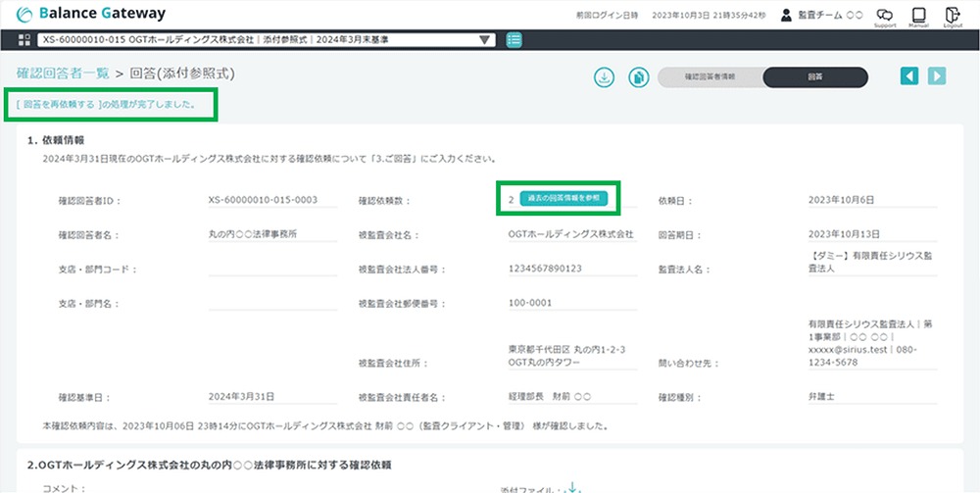Click the circular download icon
The height and width of the screenshot is (493, 980).
point(605,76)
